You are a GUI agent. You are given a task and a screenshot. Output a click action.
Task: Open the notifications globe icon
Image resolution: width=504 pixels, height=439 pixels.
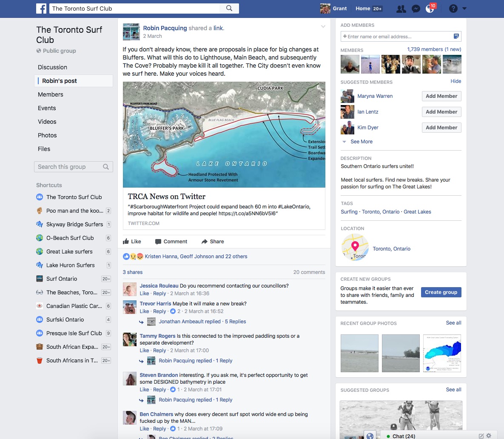[430, 9]
